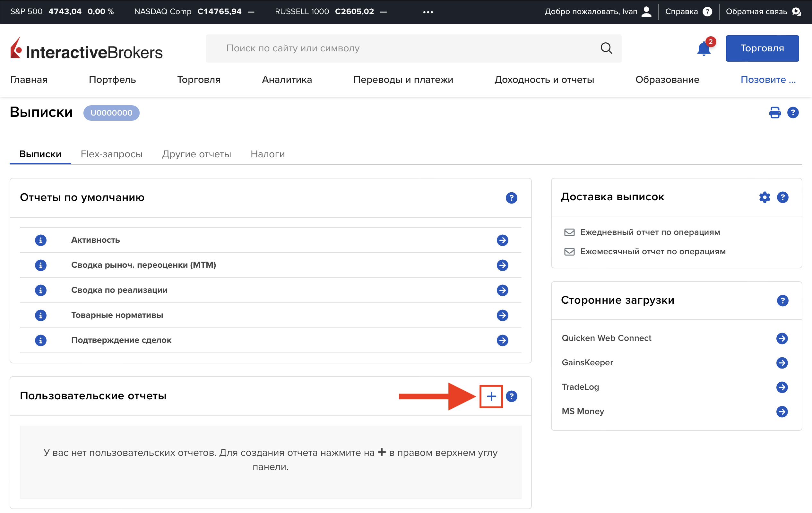Click the info icon beside Товарные нормативы

point(41,315)
